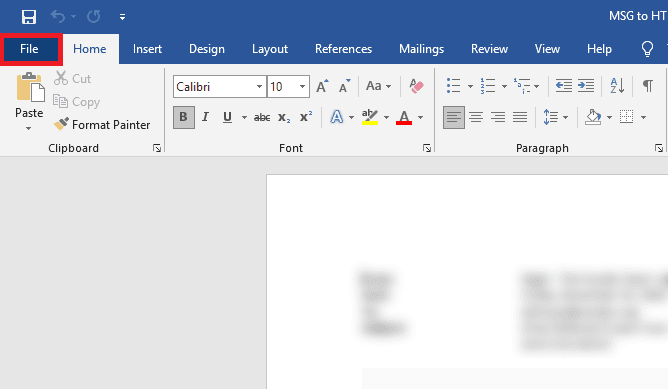Toggle Subscript formatting
This screenshot has width=668, height=389.
click(x=284, y=117)
